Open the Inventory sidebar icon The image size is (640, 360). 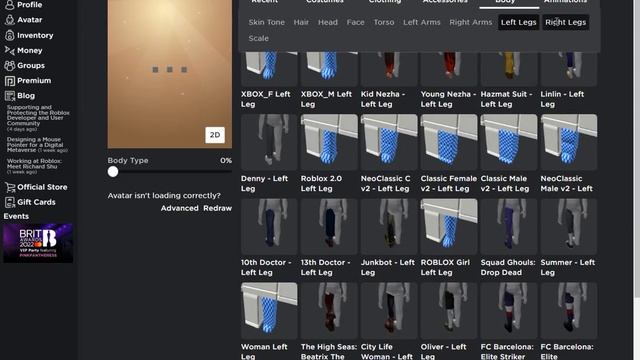(9, 35)
